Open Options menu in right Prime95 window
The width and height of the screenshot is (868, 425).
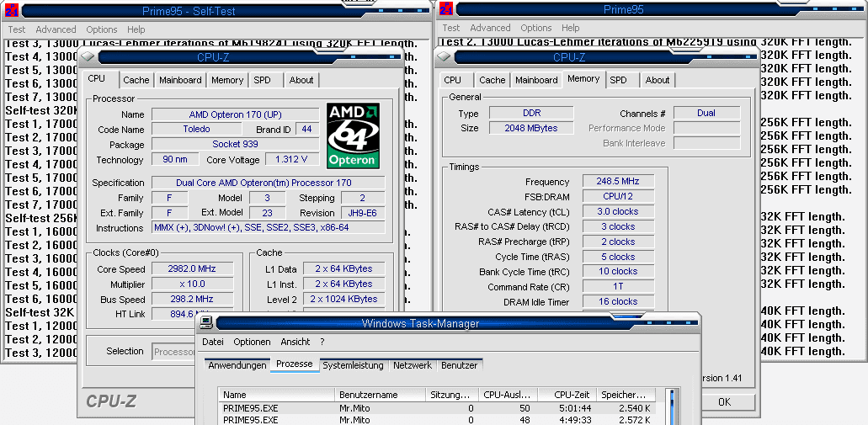click(535, 28)
